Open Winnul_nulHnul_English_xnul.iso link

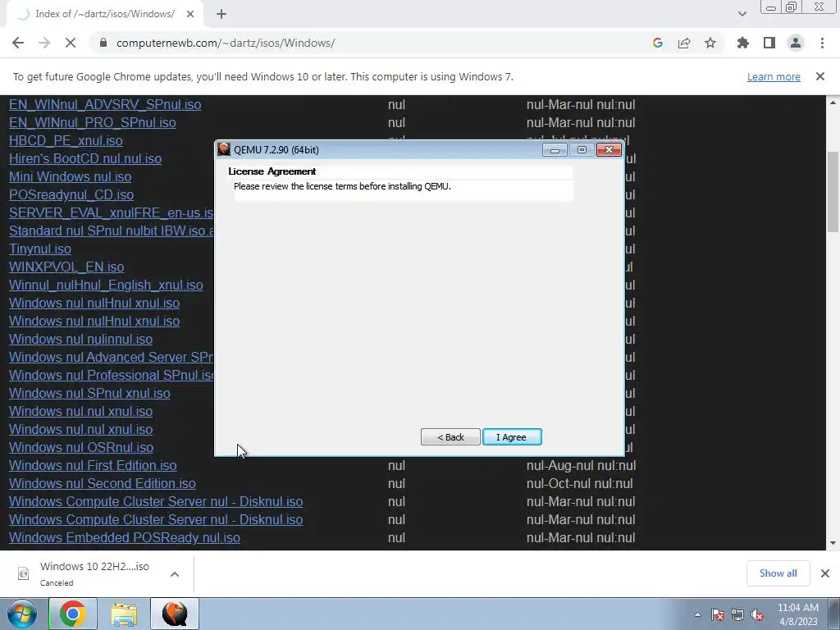pyautogui.click(x=106, y=285)
